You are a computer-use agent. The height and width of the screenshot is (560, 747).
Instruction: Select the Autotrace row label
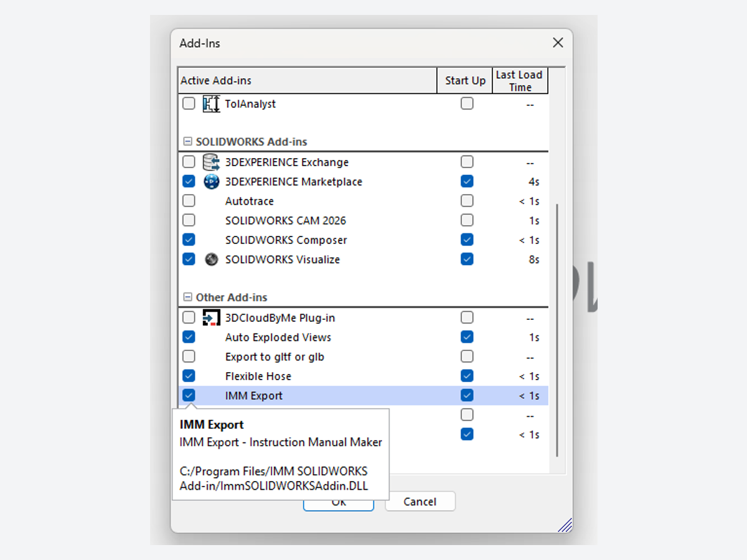coord(250,201)
